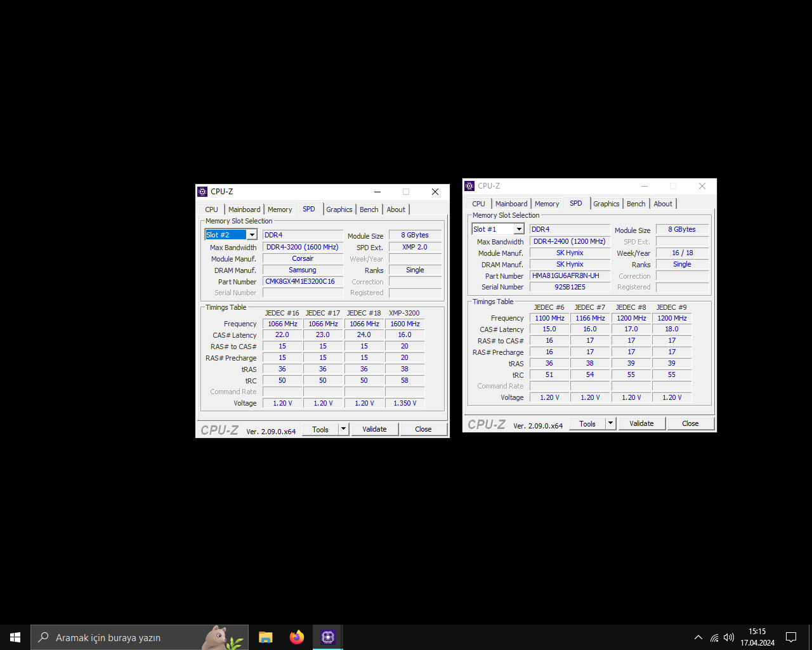Click the '1.350 V' voltage cell
The image size is (812, 650).
(x=405, y=403)
